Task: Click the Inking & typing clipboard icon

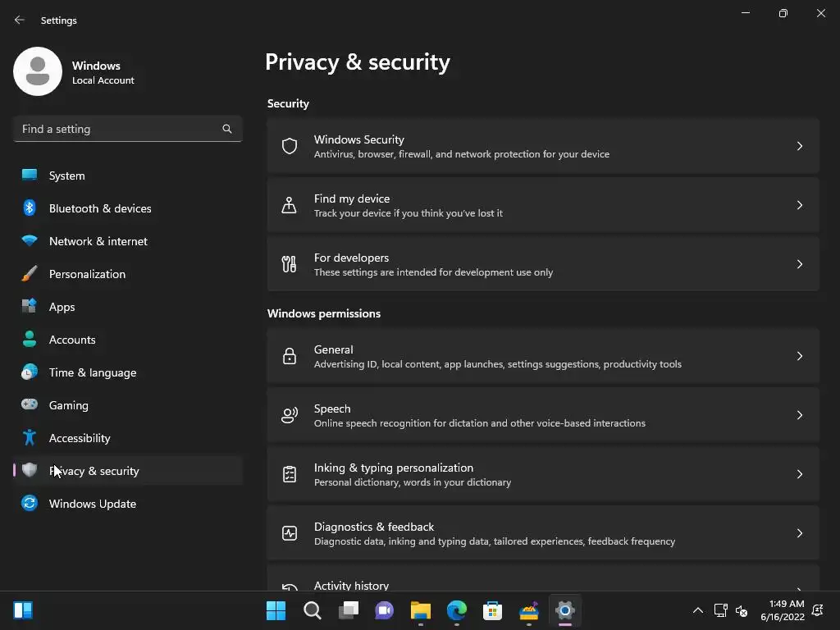Action: point(289,474)
